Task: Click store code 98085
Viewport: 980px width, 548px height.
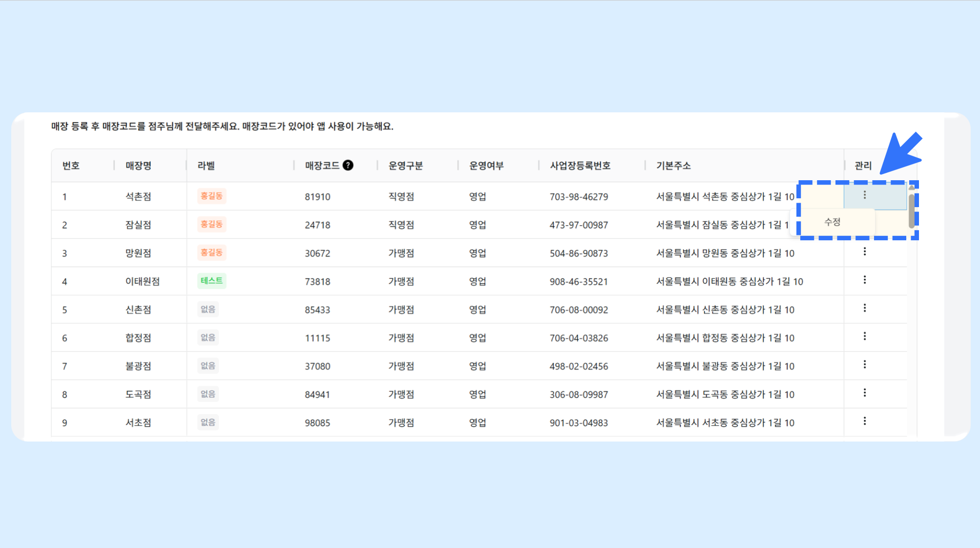Action: (x=317, y=423)
